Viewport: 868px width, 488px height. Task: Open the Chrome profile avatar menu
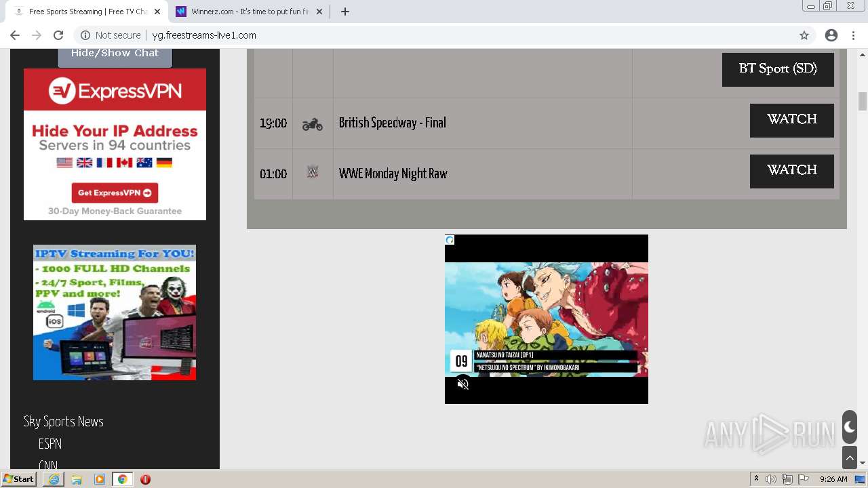[x=831, y=35]
